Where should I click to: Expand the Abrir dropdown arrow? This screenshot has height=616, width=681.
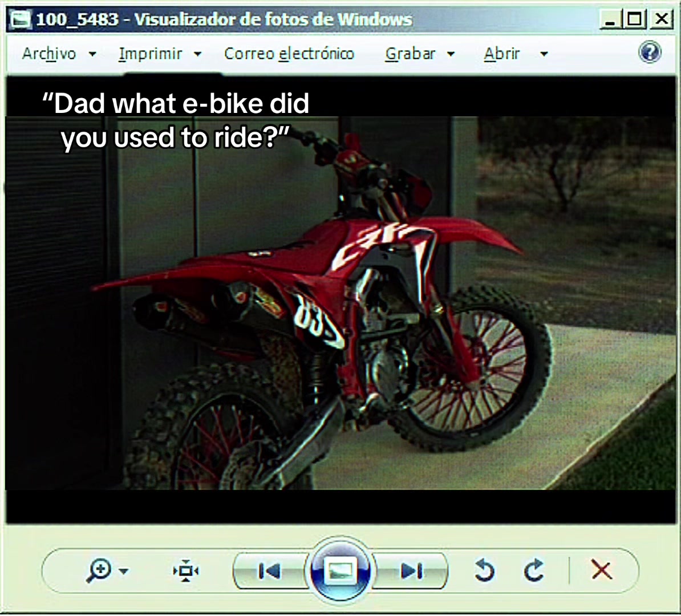(x=544, y=54)
